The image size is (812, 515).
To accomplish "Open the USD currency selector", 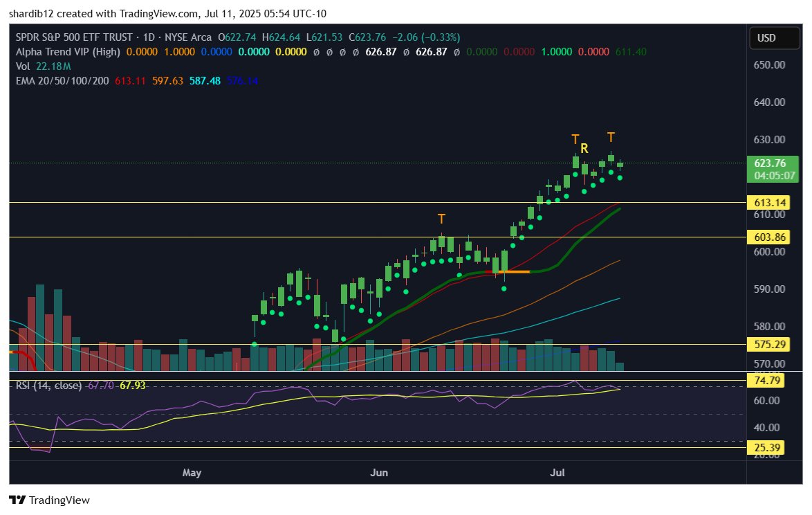I will [774, 38].
